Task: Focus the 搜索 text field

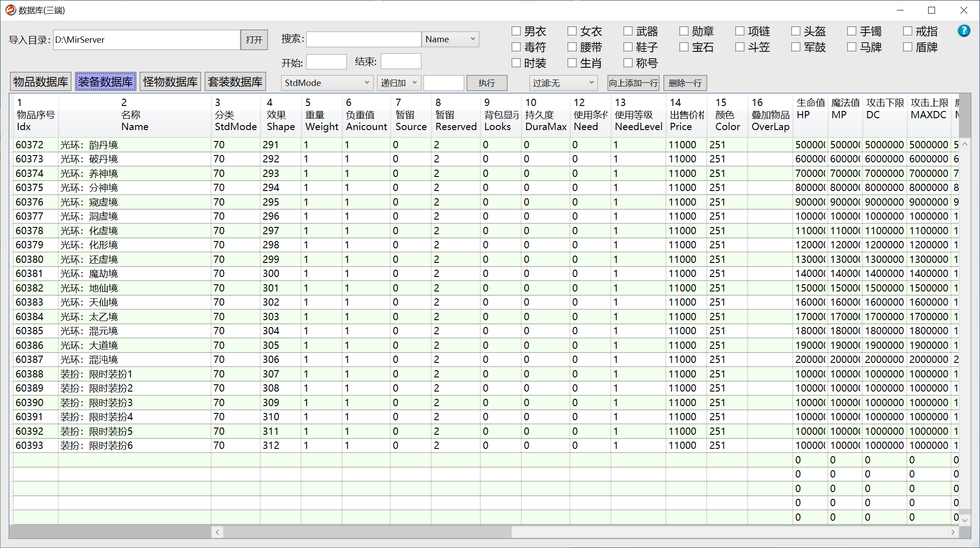Action: tap(364, 39)
